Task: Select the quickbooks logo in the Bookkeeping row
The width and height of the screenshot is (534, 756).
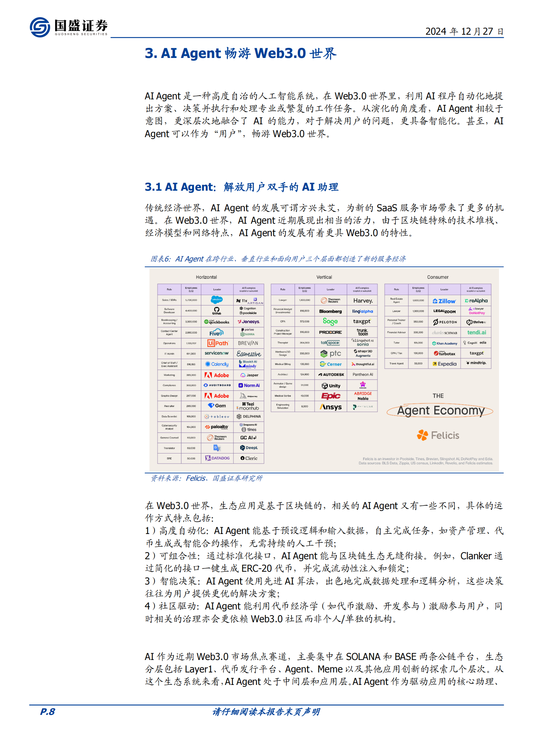Action: [x=217, y=322]
